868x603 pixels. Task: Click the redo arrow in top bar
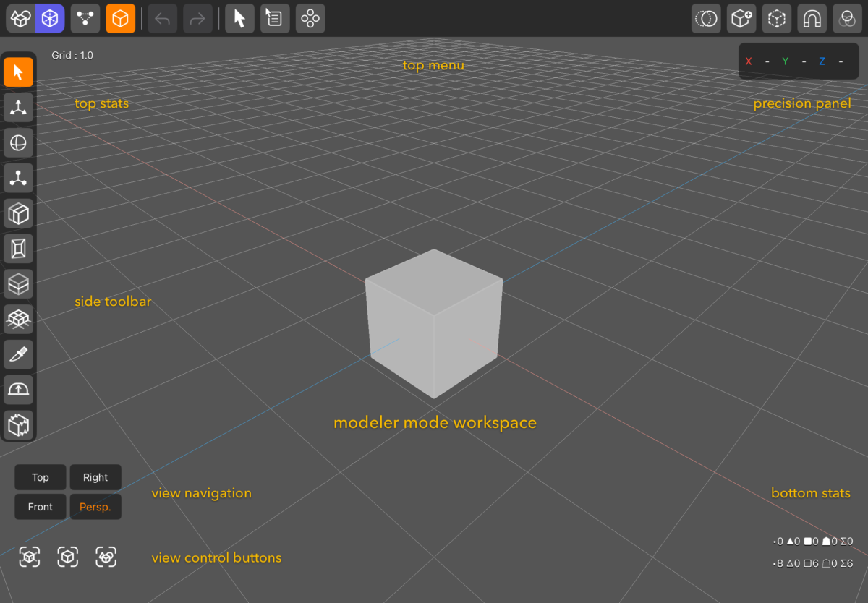(x=197, y=19)
